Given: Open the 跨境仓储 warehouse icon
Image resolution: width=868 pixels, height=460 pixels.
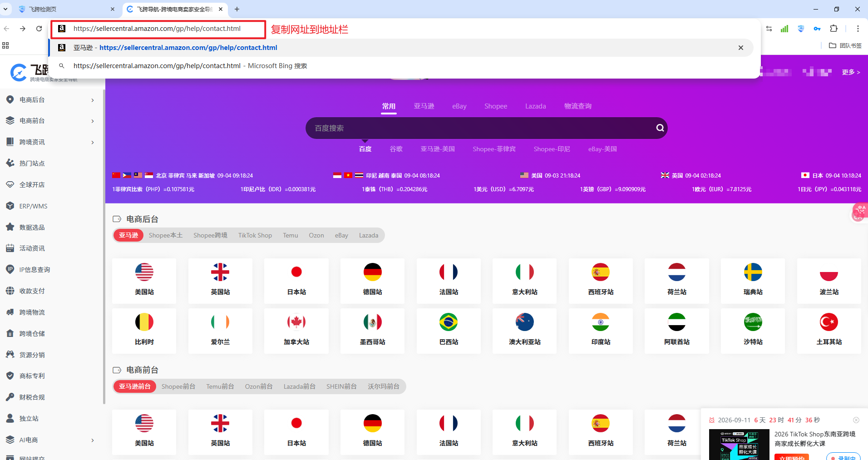Looking at the screenshot, I should (x=10, y=333).
